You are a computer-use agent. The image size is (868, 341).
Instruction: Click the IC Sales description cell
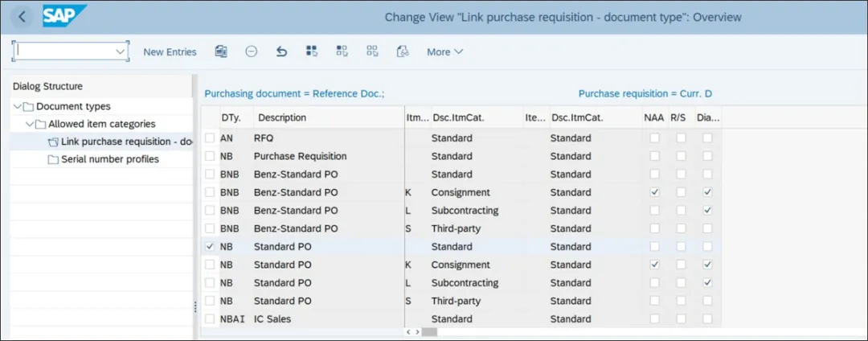(x=272, y=319)
